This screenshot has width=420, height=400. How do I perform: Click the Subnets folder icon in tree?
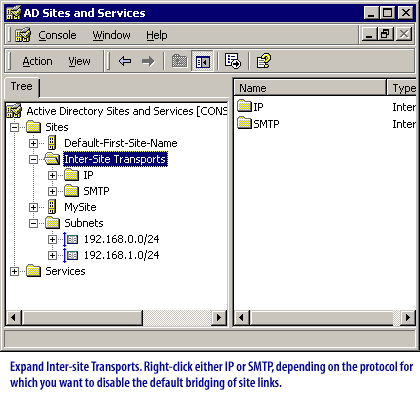coord(52,223)
